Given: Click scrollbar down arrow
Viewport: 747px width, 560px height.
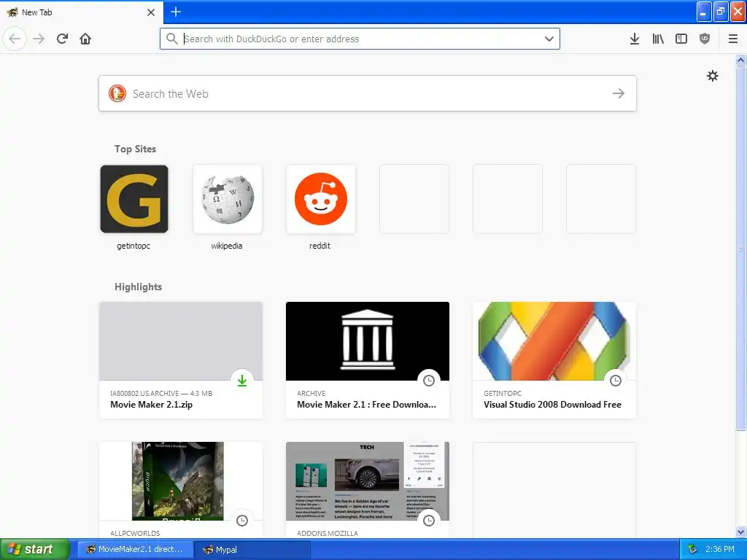Looking at the screenshot, I should click(x=740, y=532).
